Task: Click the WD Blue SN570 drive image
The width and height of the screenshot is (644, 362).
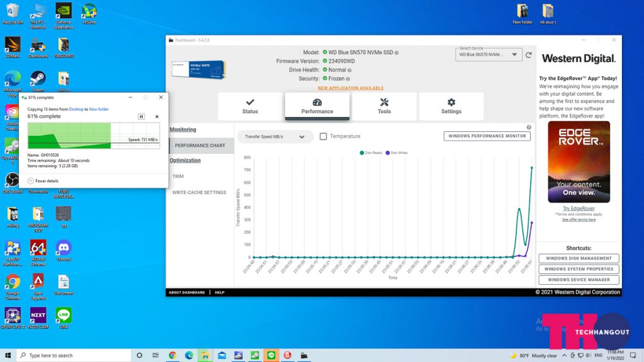Action: [x=199, y=69]
